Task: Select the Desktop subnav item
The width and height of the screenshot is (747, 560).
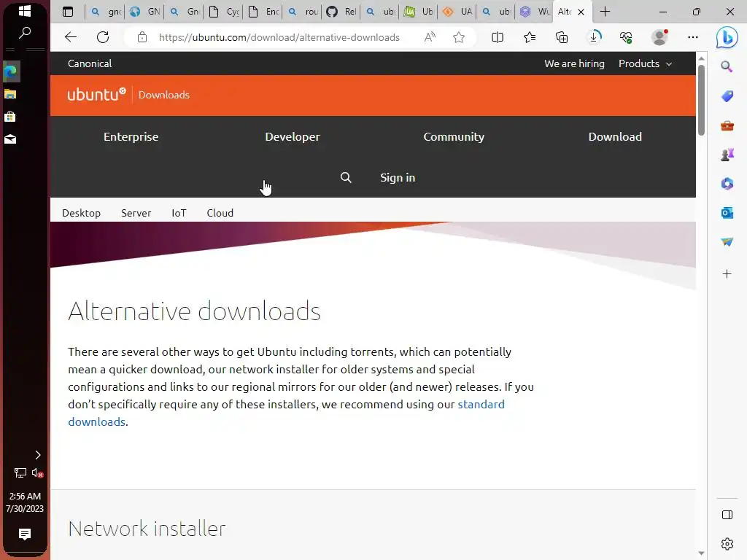Action: tap(82, 213)
